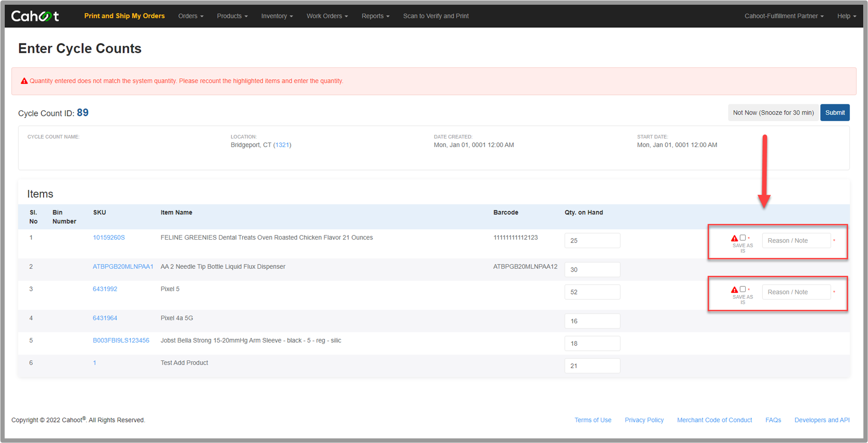868x443 pixels.
Task: Focus quantity field showing 21
Action: (x=592, y=366)
